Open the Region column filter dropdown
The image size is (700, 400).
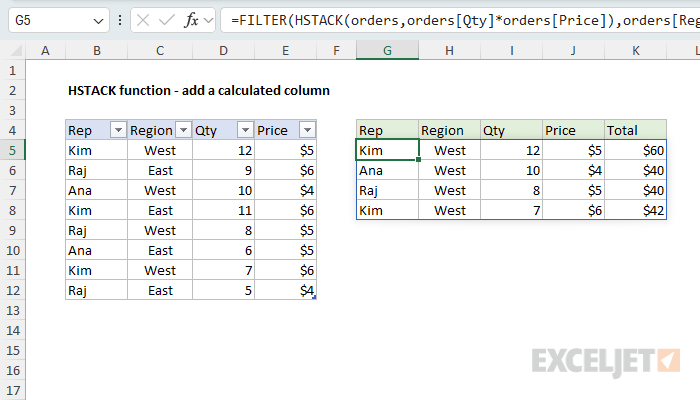(183, 130)
